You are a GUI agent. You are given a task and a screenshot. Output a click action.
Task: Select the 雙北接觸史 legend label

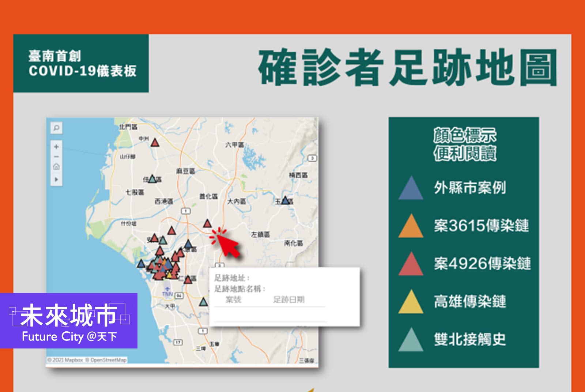(470, 339)
